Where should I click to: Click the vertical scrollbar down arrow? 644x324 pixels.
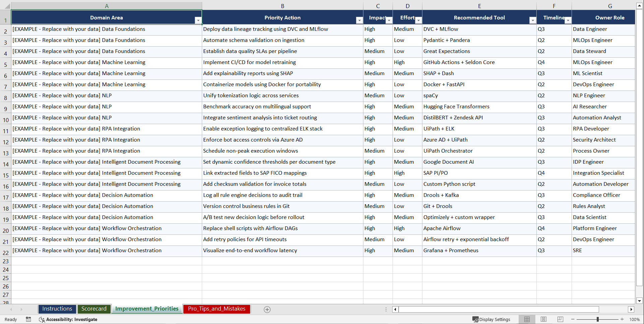point(640,301)
